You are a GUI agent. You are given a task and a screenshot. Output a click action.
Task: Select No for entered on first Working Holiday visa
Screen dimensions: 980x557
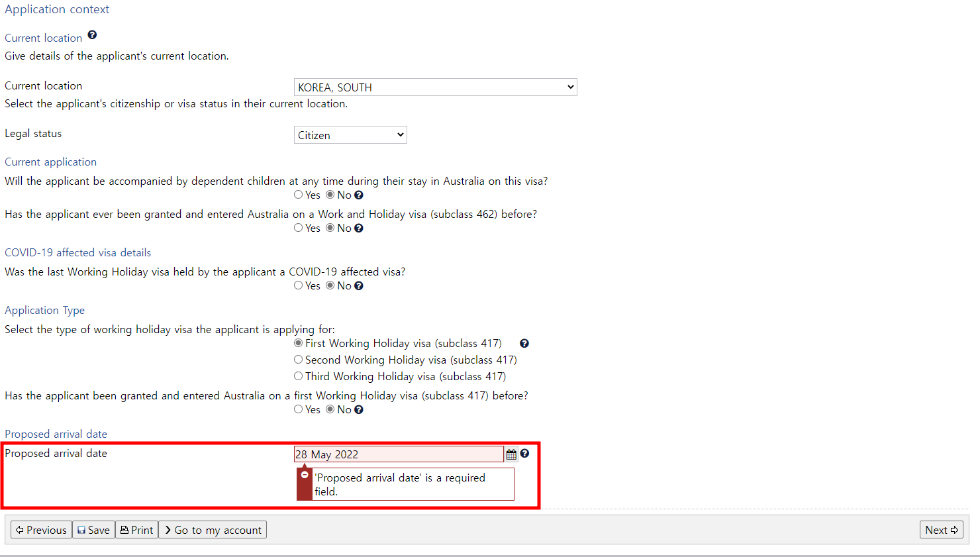[330, 409]
